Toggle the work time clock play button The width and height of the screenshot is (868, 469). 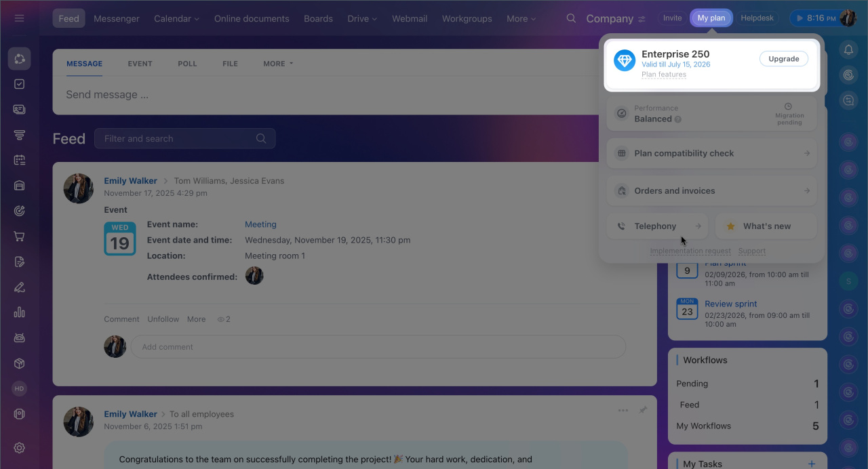click(x=800, y=18)
